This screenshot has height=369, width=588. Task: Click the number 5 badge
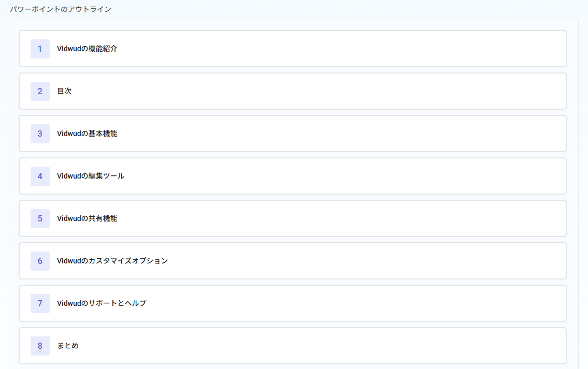click(x=40, y=218)
